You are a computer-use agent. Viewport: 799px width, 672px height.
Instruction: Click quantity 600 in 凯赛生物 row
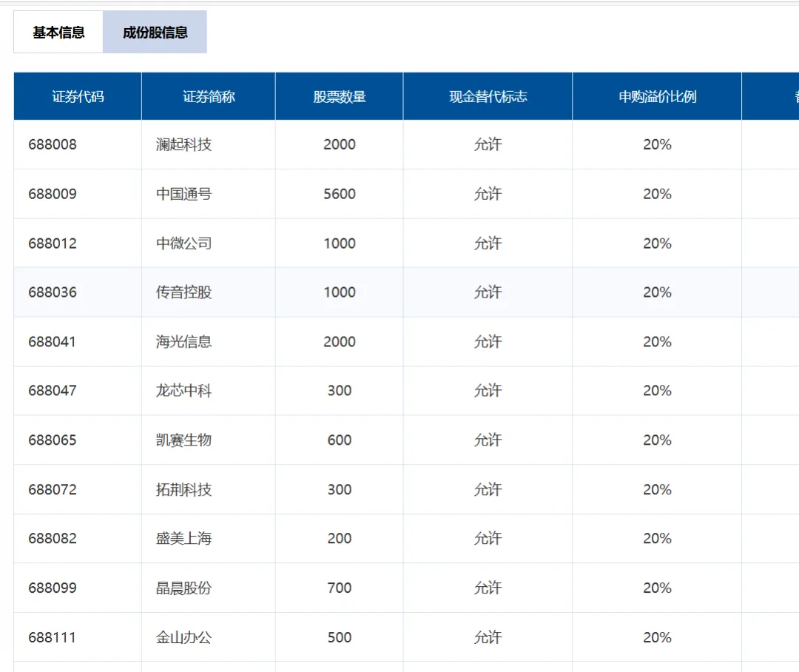click(340, 440)
